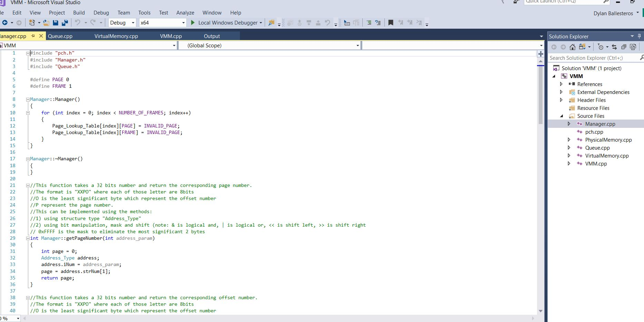The width and height of the screenshot is (644, 322).
Task: Toggle a bookmark using the bookmark toolbar icon
Action: click(391, 22)
